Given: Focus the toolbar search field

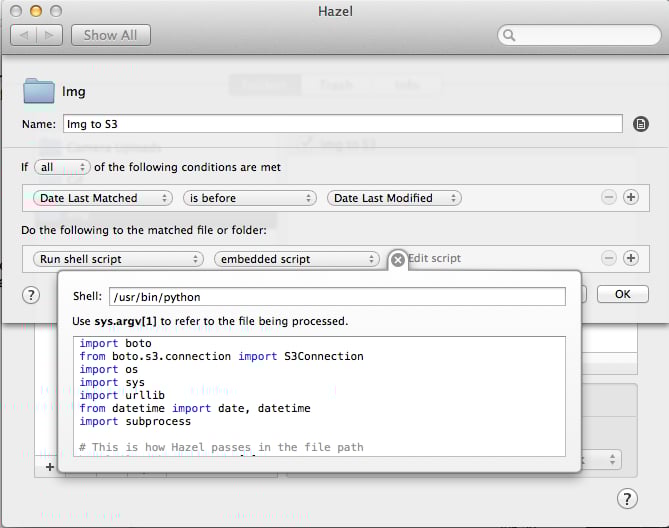Looking at the screenshot, I should 579,35.
